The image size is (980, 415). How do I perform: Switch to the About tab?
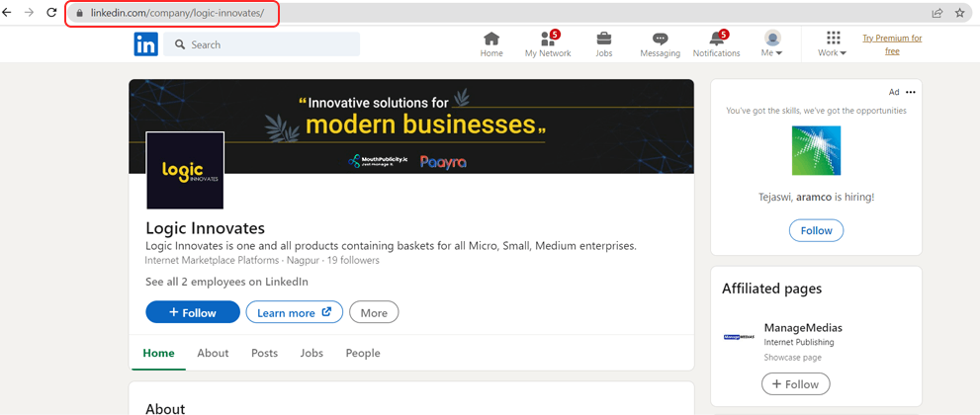pos(214,353)
